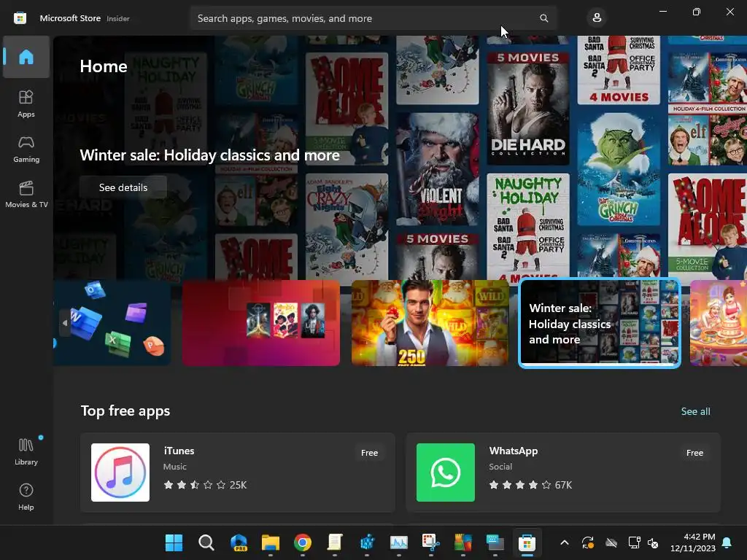Show hidden system tray icons
Screen dimensions: 747x560
coord(564,542)
